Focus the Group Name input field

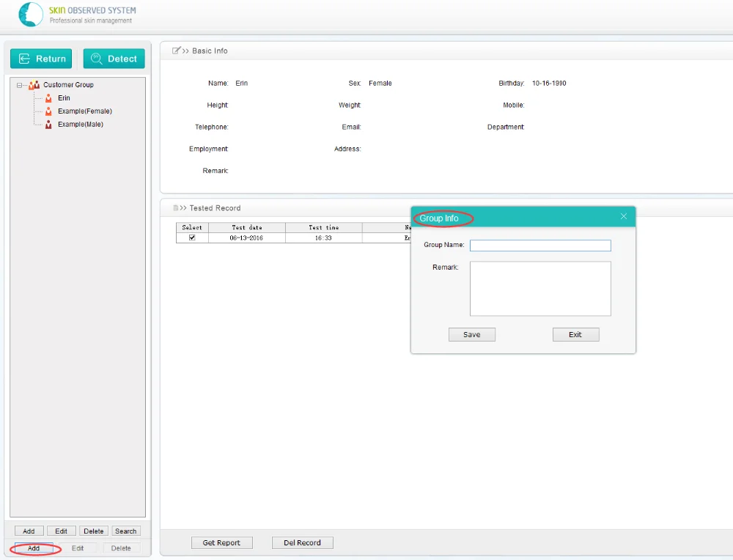[540, 246]
